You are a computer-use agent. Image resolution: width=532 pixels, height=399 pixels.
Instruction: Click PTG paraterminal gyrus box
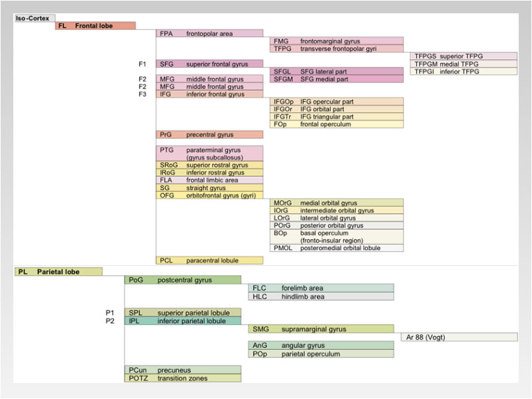coord(209,154)
